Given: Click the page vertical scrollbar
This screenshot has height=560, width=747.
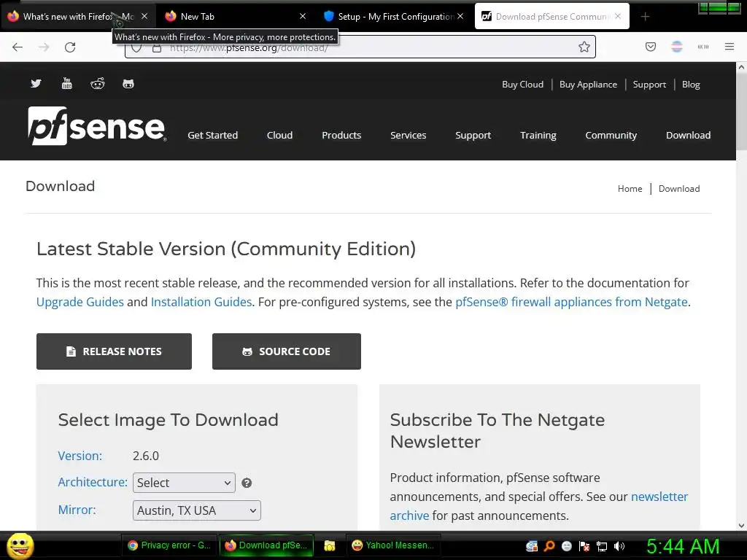Looking at the screenshot, I should tap(741, 112).
